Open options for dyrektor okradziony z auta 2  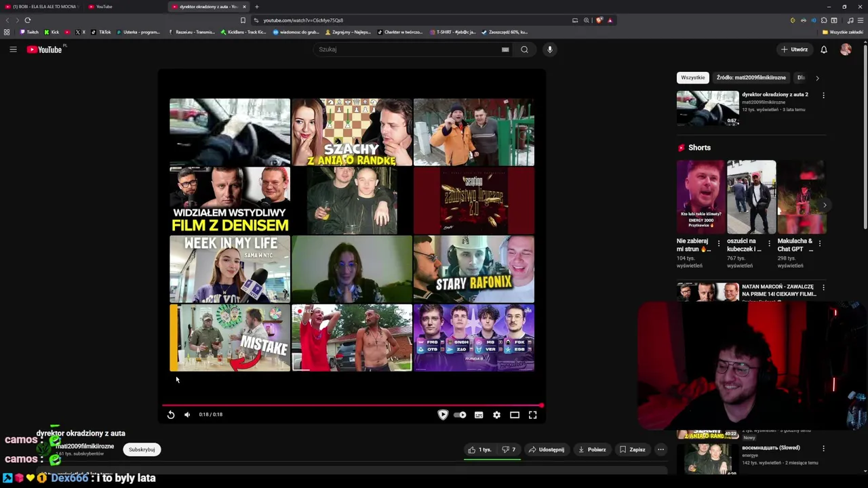tap(823, 96)
